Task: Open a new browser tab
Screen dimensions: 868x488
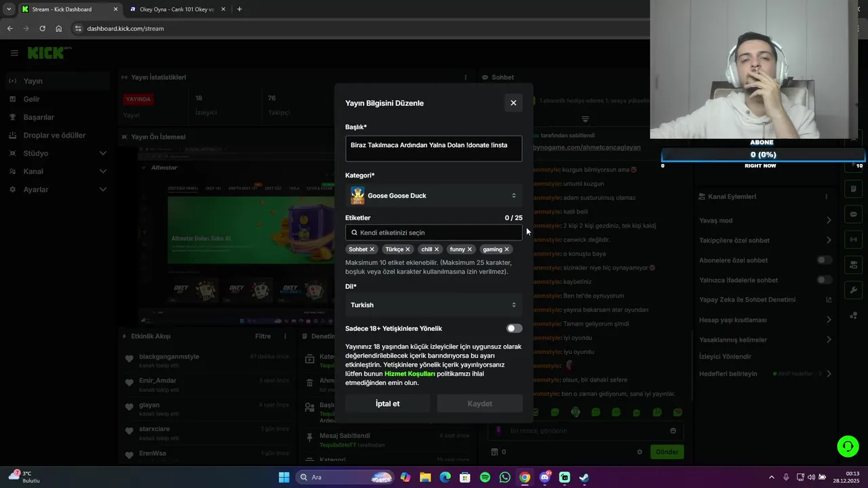Action: tap(239, 9)
